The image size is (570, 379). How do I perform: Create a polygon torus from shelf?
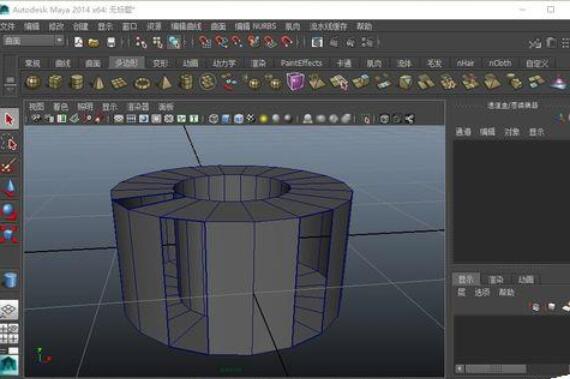tap(142, 83)
